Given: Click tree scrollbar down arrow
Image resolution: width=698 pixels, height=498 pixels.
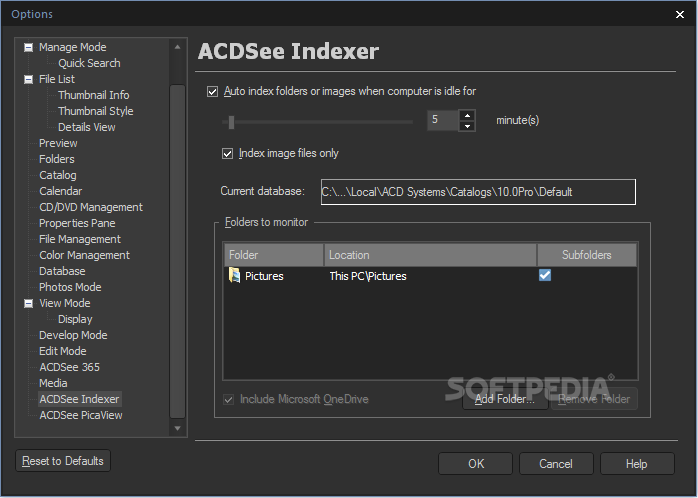Looking at the screenshot, I should click(178, 428).
